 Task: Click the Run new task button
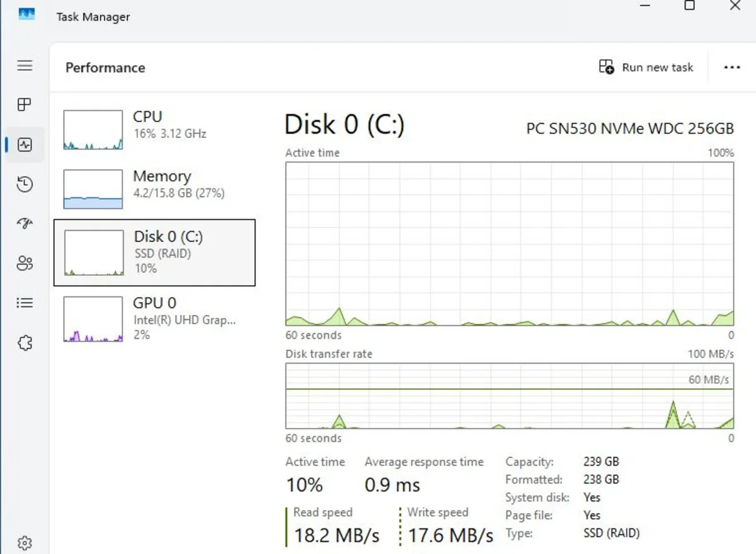click(x=646, y=67)
